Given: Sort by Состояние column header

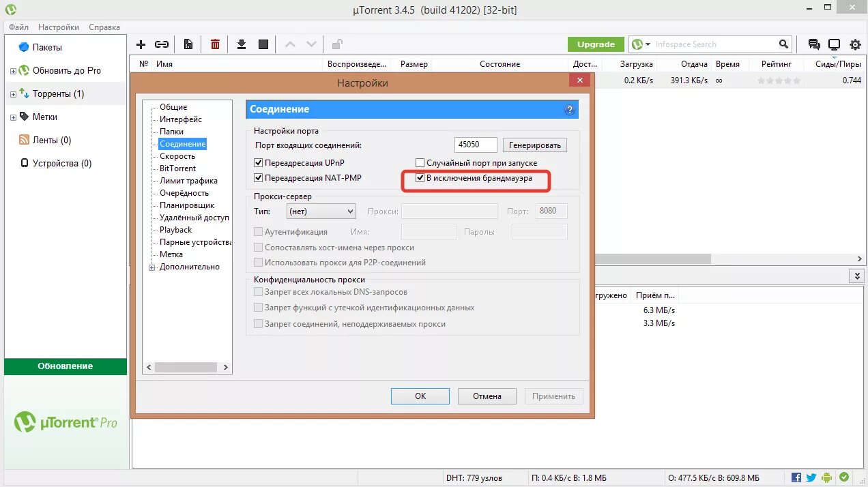Looking at the screenshot, I should coord(500,64).
